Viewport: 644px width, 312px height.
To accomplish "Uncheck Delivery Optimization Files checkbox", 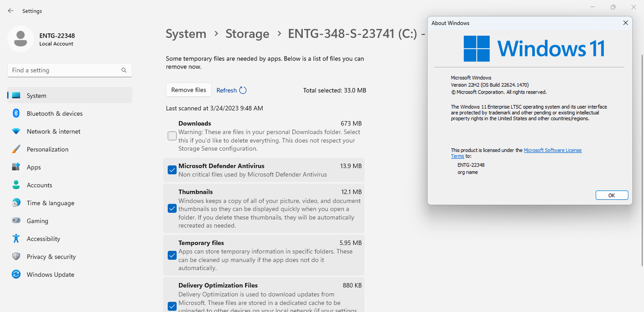I will (172, 306).
